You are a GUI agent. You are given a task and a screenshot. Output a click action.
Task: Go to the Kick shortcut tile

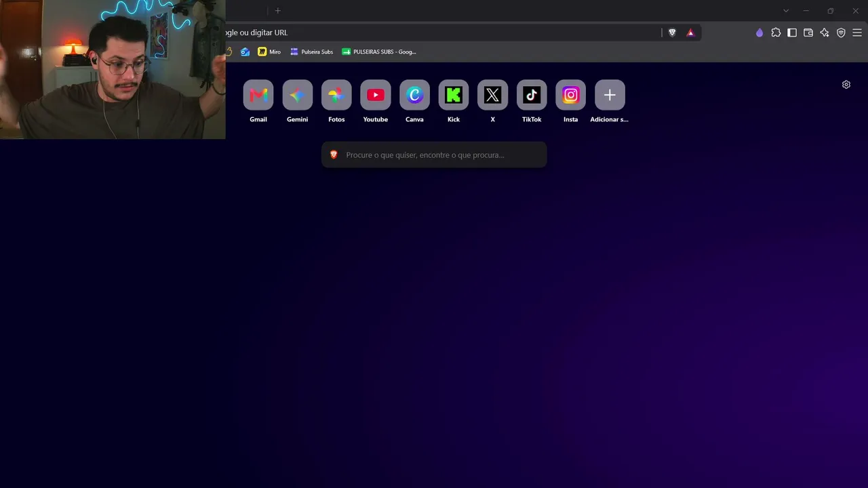(454, 96)
